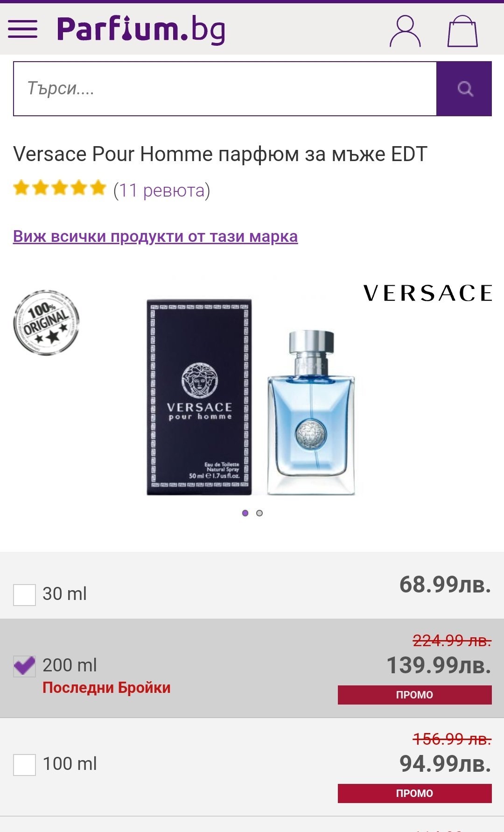The width and height of the screenshot is (504, 832).
Task: Click the 100% Original stamp badge
Action: pos(46,322)
